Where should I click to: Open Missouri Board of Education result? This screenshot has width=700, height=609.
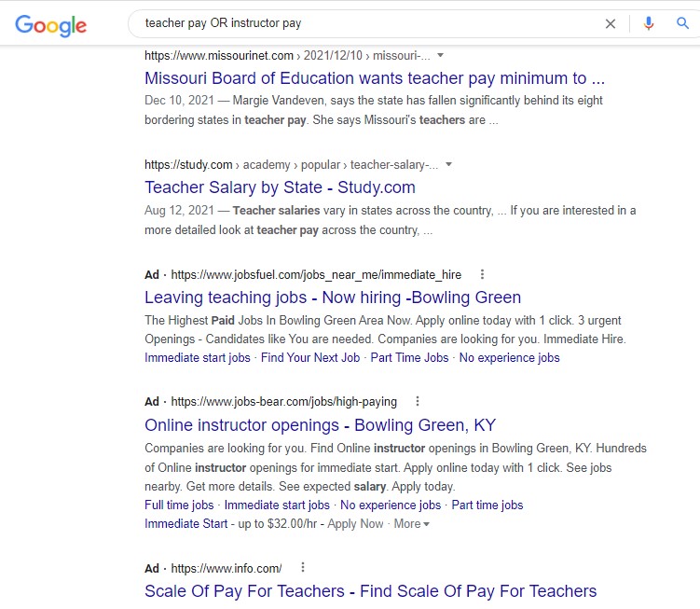point(375,78)
